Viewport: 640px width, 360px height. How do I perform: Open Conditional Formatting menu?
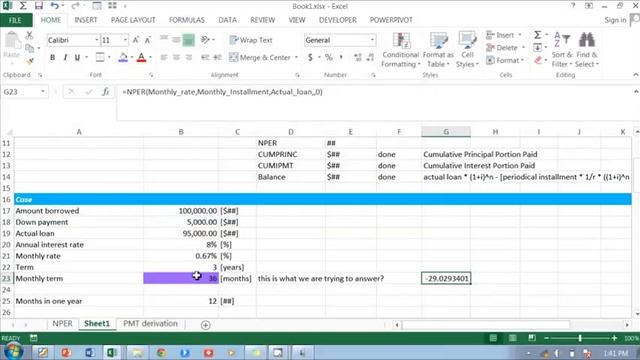(401, 50)
